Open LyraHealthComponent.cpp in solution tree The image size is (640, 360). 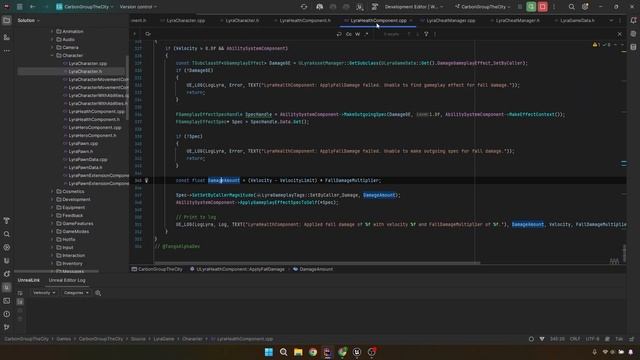96,111
